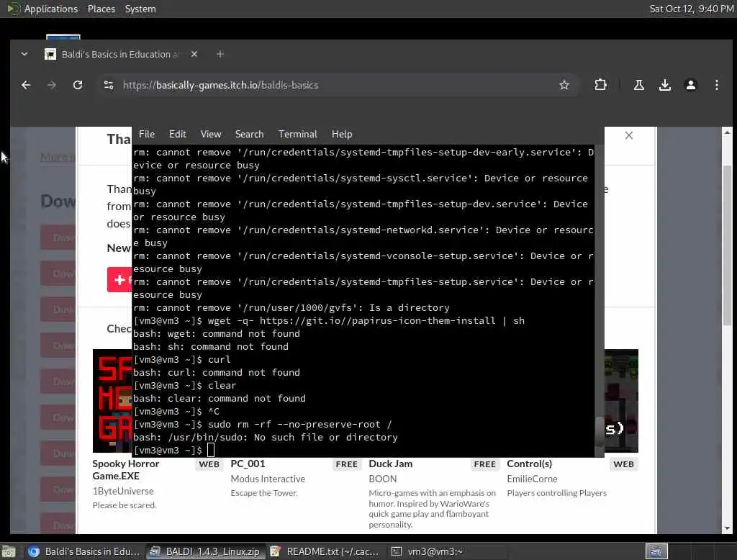Open 1ByteUniverse author link
The image size is (737, 560).
[122, 491]
